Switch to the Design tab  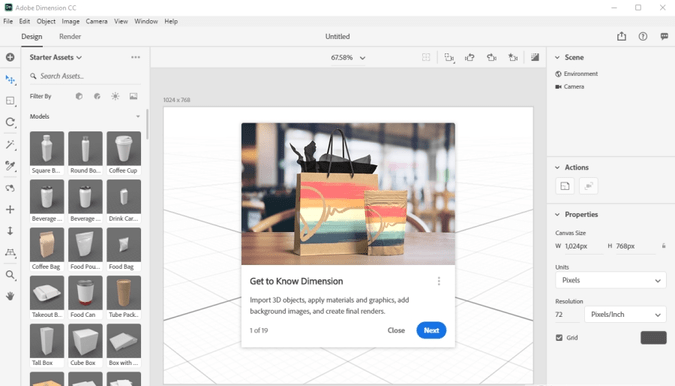click(x=32, y=37)
